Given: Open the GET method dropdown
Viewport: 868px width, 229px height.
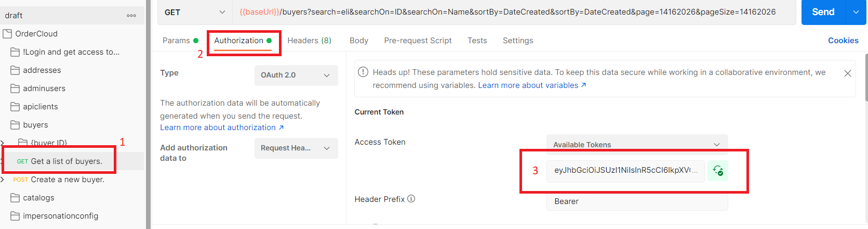Looking at the screenshot, I should click(x=194, y=12).
